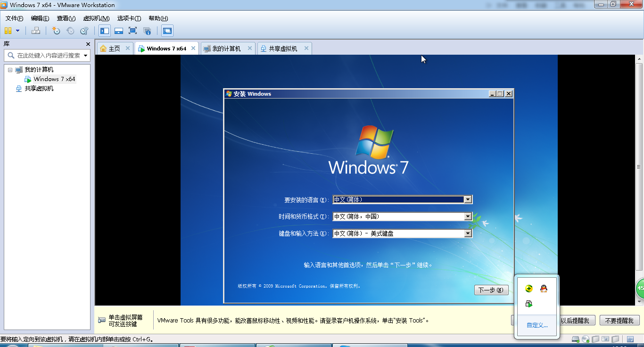
Task: Click the hard disk status bar icon
Action: [576, 339]
